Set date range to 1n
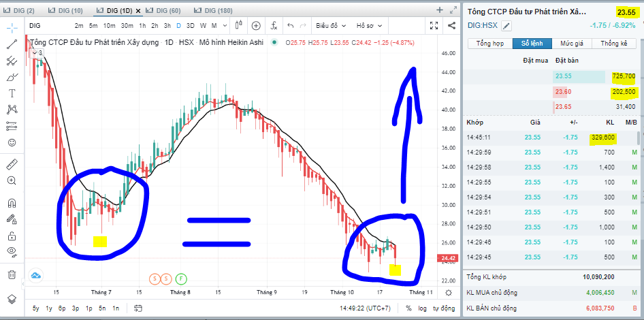This screenshot has width=644, height=320. tap(116, 308)
